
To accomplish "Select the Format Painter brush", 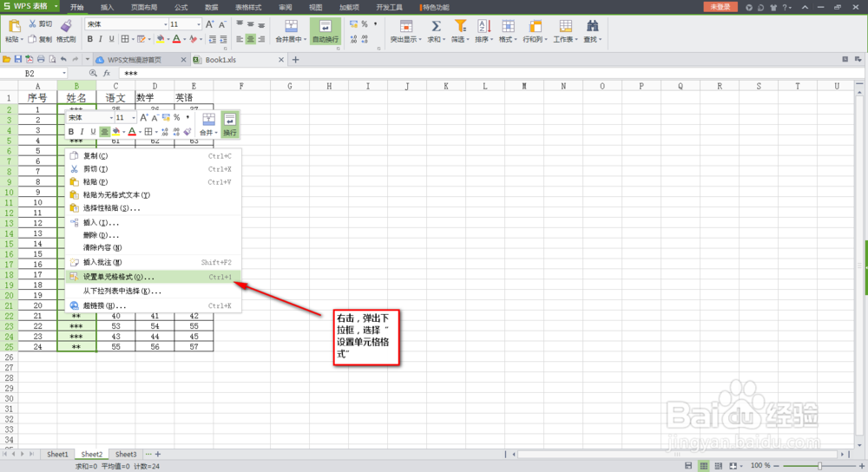I will click(67, 26).
